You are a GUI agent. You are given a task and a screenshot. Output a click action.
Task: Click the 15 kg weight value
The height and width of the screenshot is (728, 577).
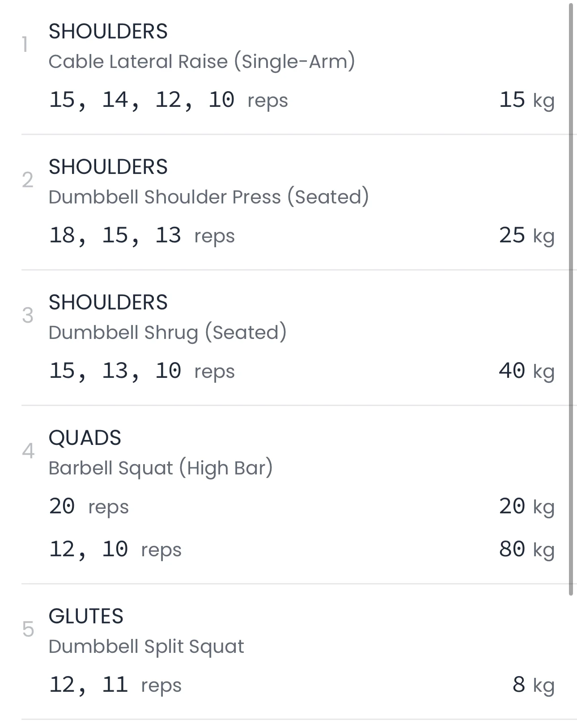pos(526,100)
